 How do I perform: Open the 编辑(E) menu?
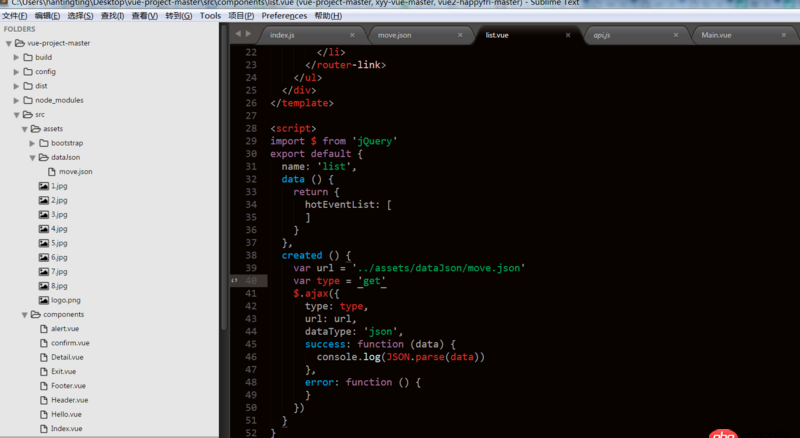pyautogui.click(x=47, y=16)
